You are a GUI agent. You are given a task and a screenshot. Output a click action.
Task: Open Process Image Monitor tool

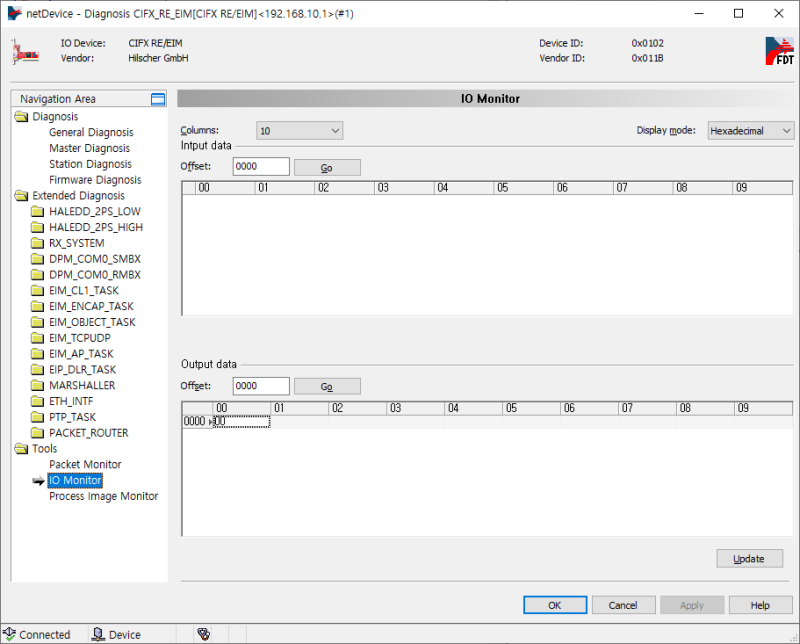[x=104, y=497]
